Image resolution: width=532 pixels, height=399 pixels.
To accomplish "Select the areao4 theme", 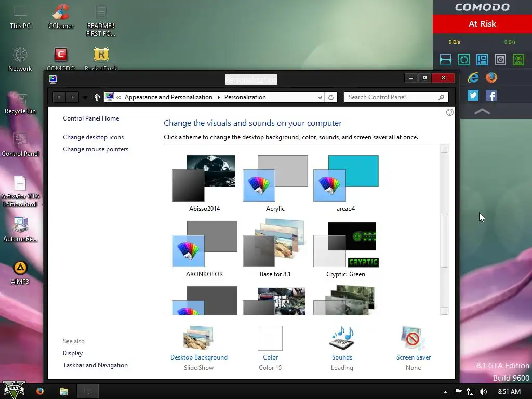I will click(345, 183).
